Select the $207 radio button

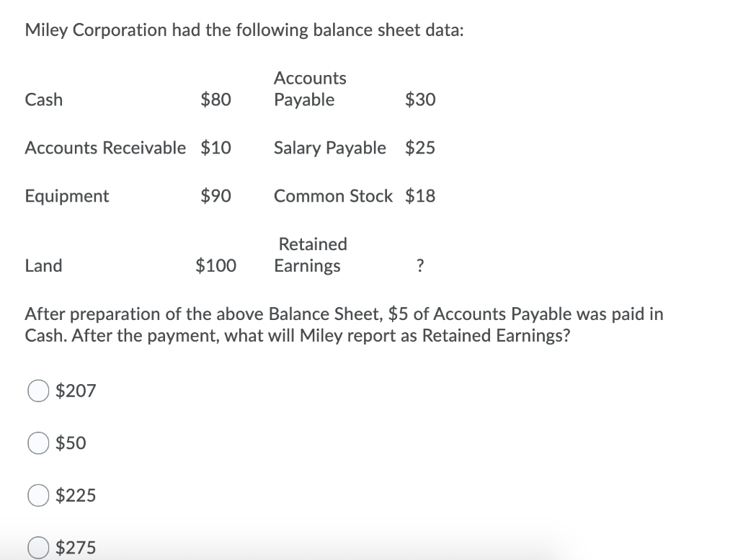[38, 391]
